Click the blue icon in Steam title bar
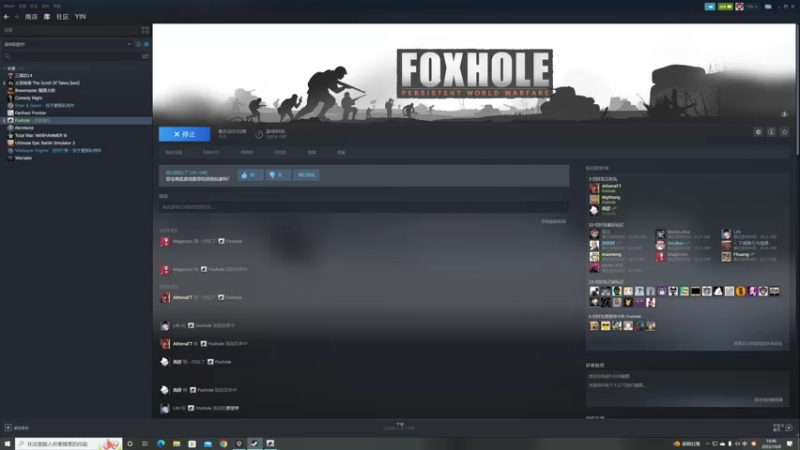800x450 pixels. coord(710,7)
